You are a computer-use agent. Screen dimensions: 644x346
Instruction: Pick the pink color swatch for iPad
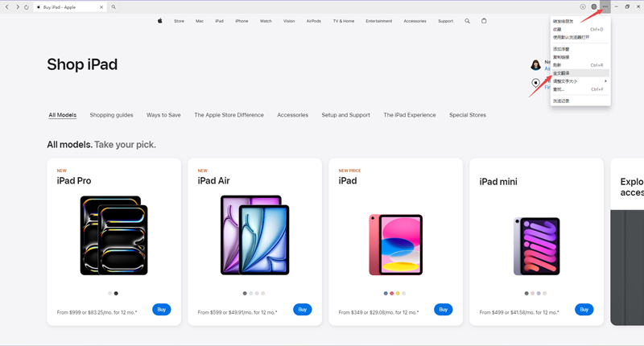pyautogui.click(x=392, y=293)
